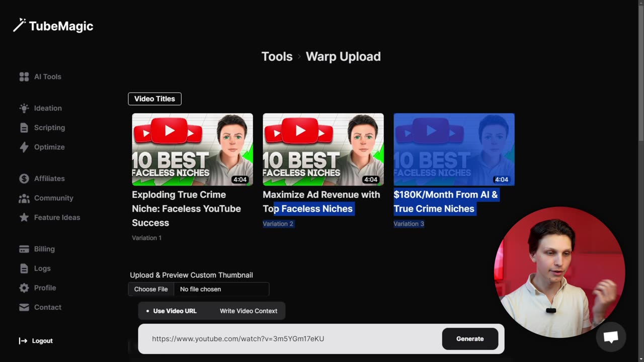Select Variation 2 thumbnail image
644x362 pixels.
pos(323,149)
